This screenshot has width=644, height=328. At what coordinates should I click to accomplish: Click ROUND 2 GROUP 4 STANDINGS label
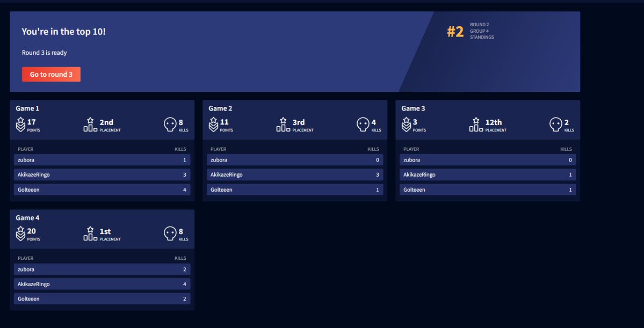coord(482,31)
